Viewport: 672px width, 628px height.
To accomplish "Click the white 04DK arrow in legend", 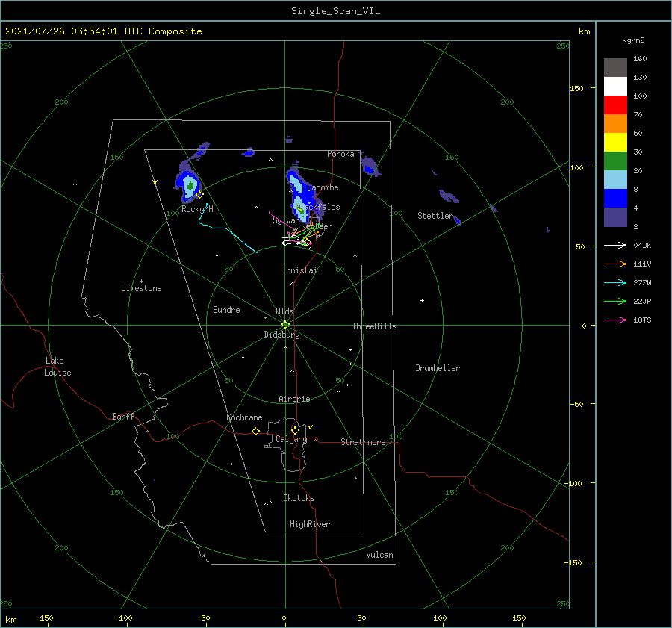I will 615,245.
